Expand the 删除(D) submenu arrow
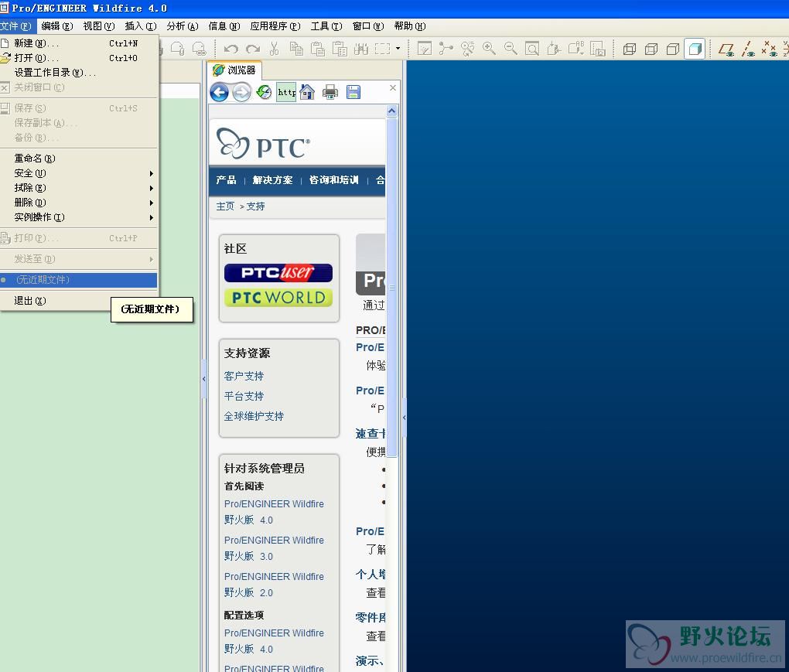789x672 pixels. click(x=151, y=203)
